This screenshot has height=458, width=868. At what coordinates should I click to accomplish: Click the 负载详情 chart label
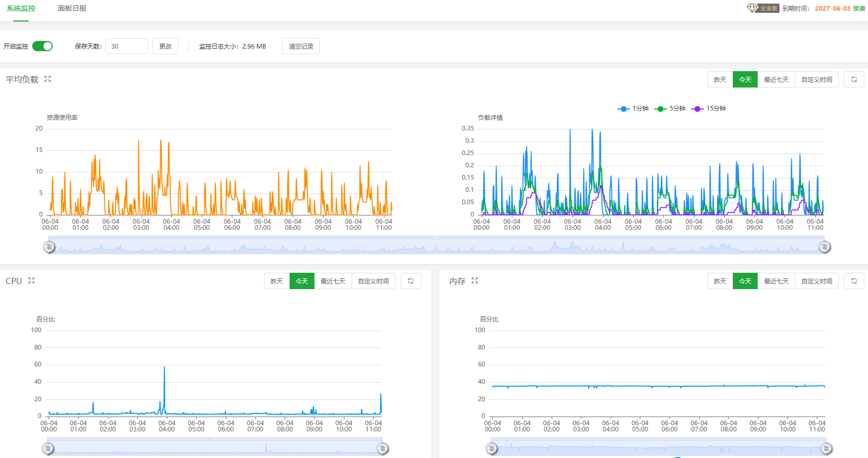(x=490, y=118)
